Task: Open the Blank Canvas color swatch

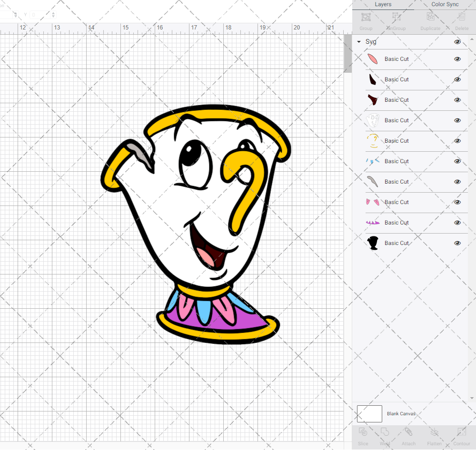Action: 369,414
